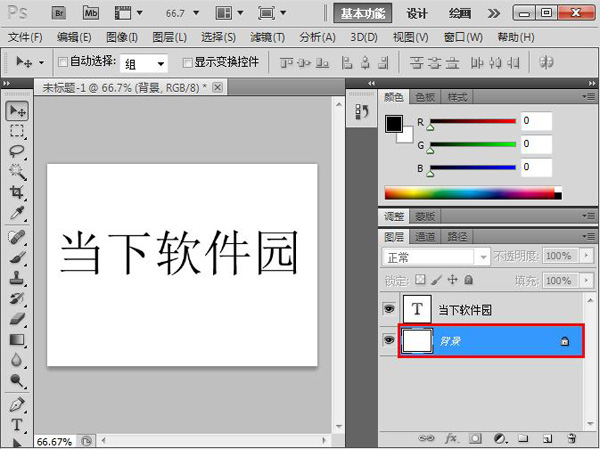The image size is (600, 449).
Task: Select the Brush tool
Action: coord(17,258)
